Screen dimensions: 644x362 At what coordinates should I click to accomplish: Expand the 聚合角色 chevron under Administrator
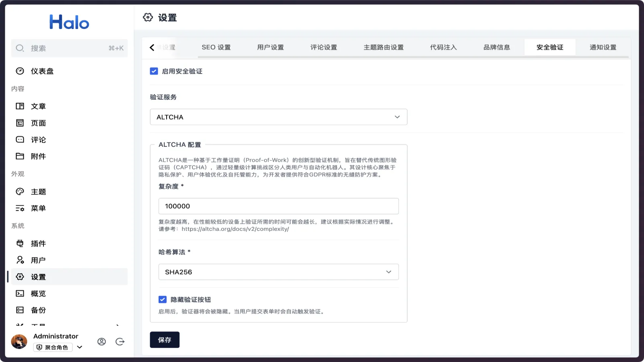point(79,348)
